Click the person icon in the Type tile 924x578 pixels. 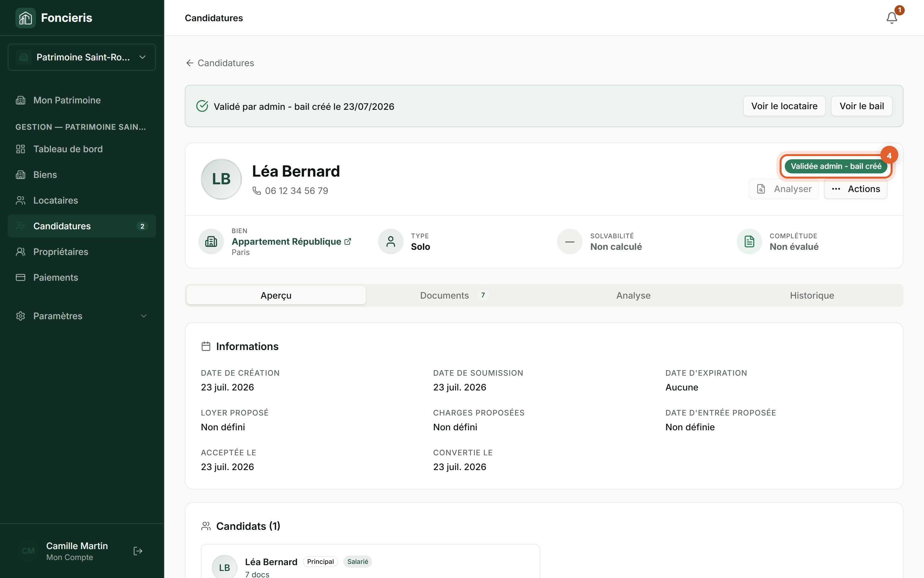pos(390,241)
